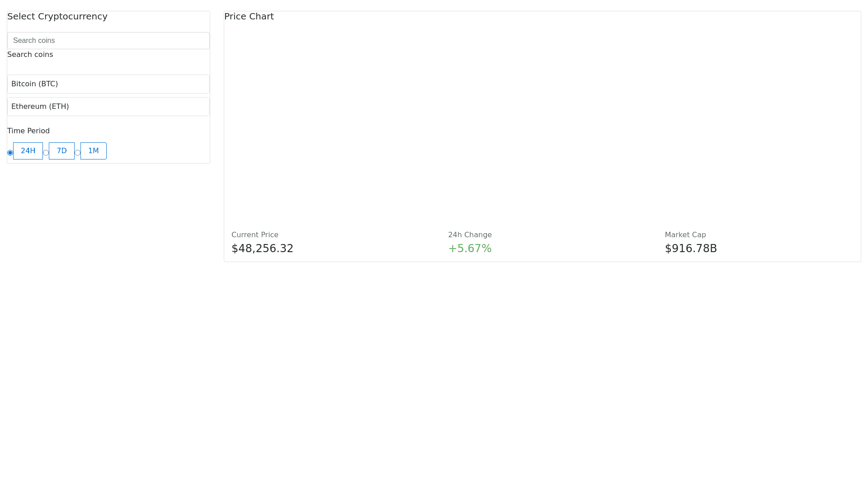Click the $916.78B market cap value

[x=691, y=249]
